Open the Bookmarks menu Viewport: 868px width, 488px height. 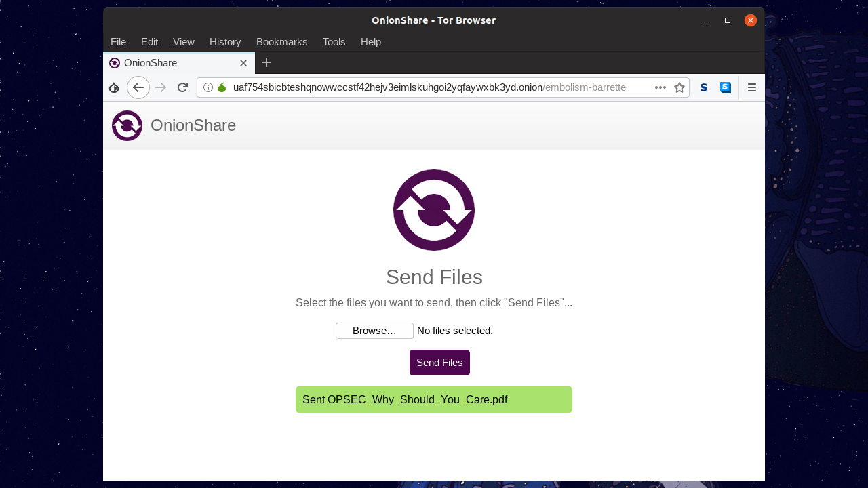click(x=281, y=42)
